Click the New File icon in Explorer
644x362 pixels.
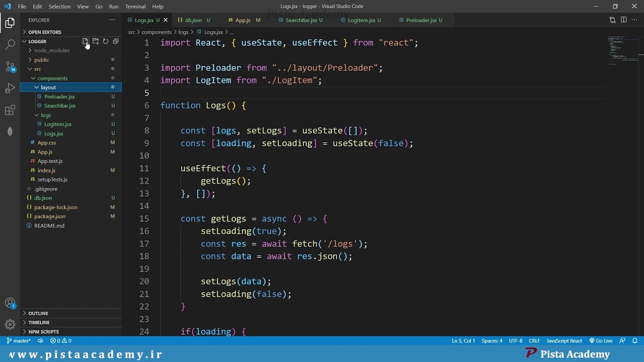click(86, 41)
